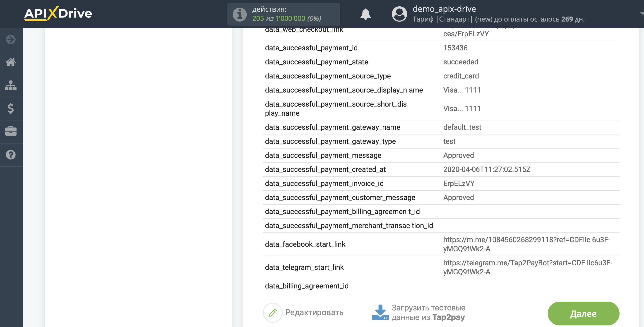
Task: Select data_successful_payment_gateway_name label
Action: point(332,127)
